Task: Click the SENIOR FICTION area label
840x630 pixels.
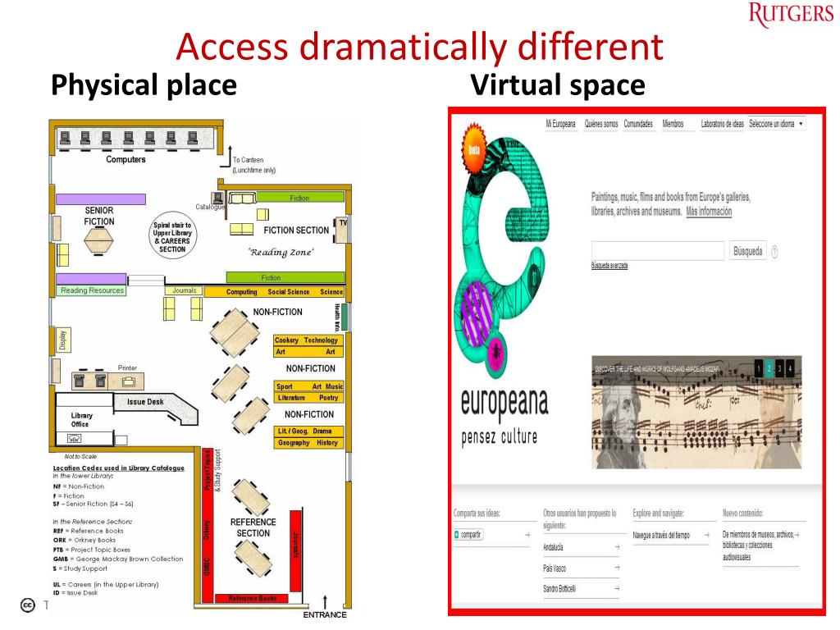Action: [99, 216]
